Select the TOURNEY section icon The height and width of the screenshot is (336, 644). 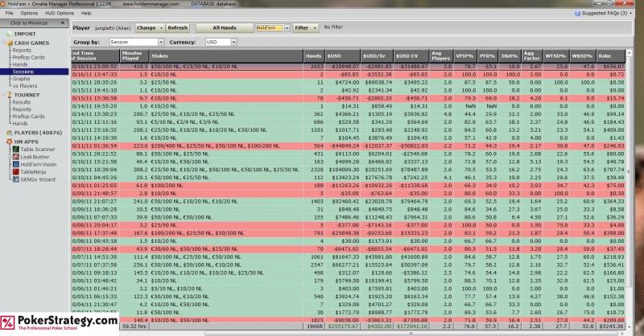click(10, 95)
